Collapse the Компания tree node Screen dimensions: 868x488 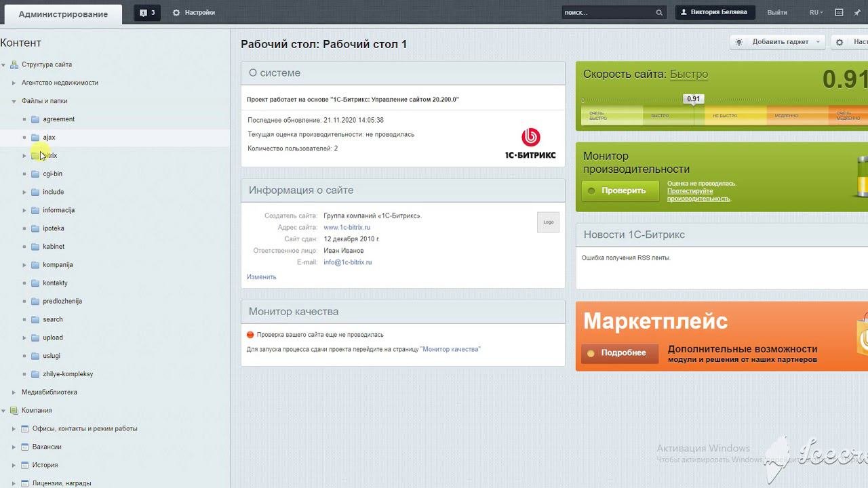point(4,411)
